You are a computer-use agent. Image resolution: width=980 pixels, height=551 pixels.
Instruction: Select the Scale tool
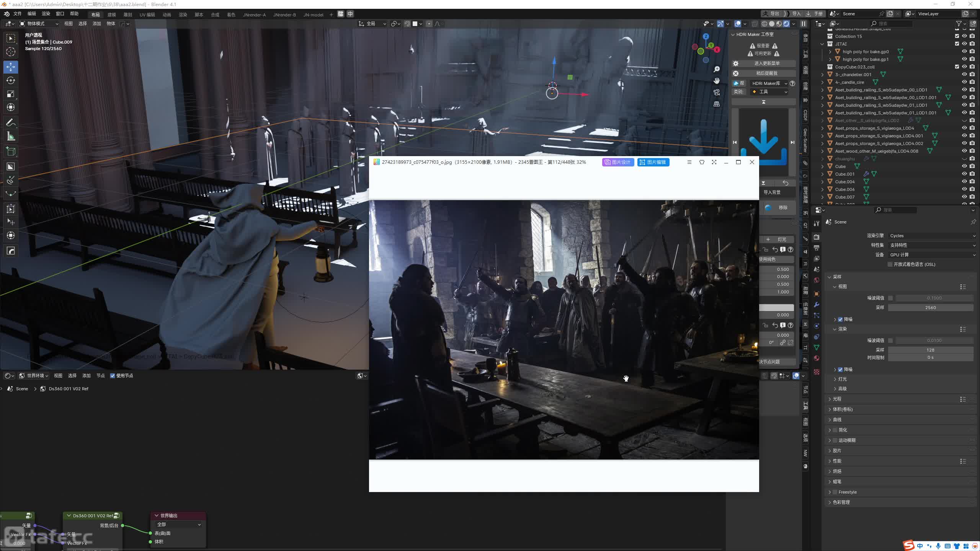(11, 94)
